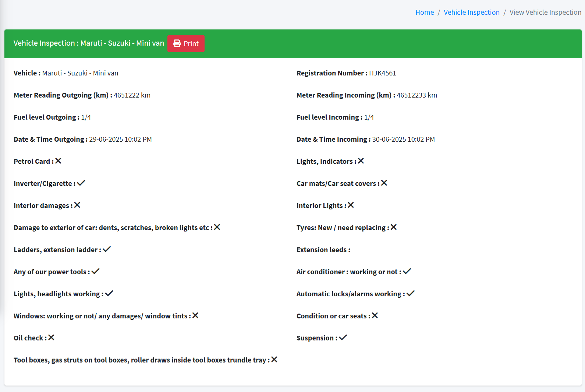Image resolution: width=585 pixels, height=392 pixels.
Task: Select incoming date 30-06-2025 10:02 PM
Action: (404, 140)
